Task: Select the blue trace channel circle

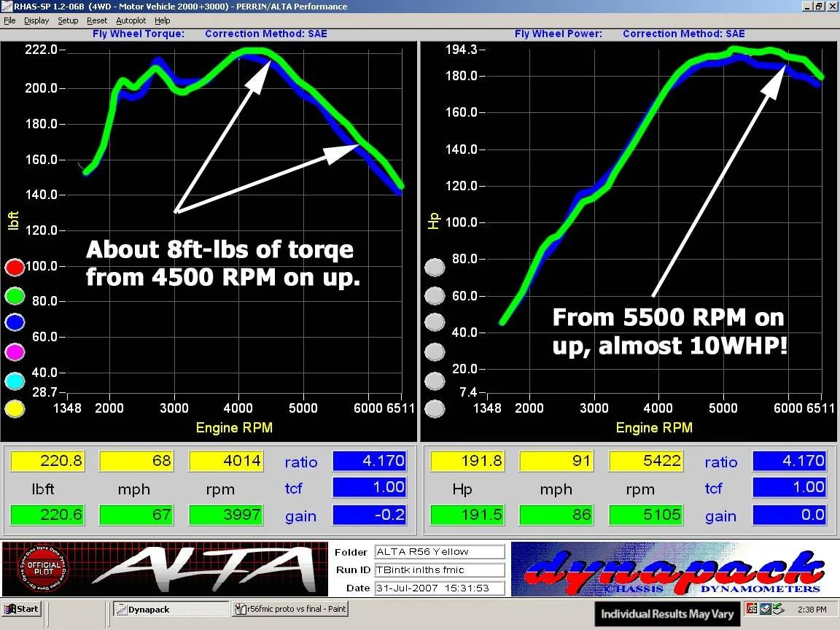Action: coord(15,322)
